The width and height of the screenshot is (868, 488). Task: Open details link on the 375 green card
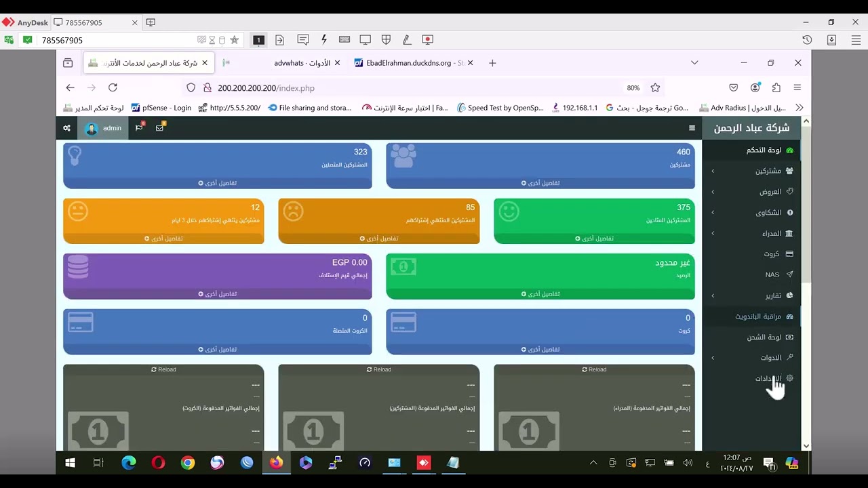pyautogui.click(x=595, y=239)
